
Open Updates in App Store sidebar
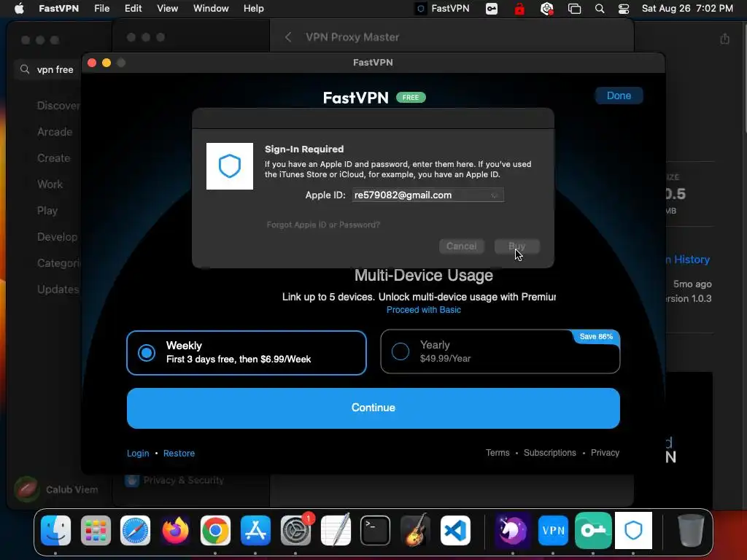coord(58,289)
